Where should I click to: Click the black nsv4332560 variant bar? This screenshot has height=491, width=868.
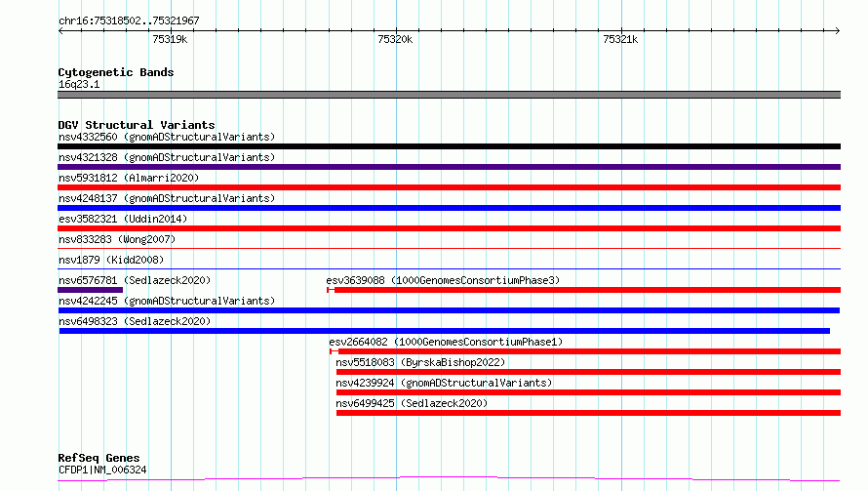(449, 146)
